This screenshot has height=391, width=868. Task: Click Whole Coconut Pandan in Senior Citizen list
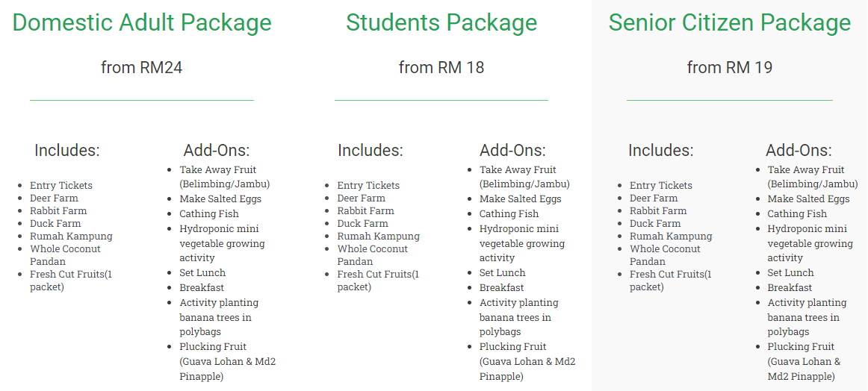click(665, 249)
